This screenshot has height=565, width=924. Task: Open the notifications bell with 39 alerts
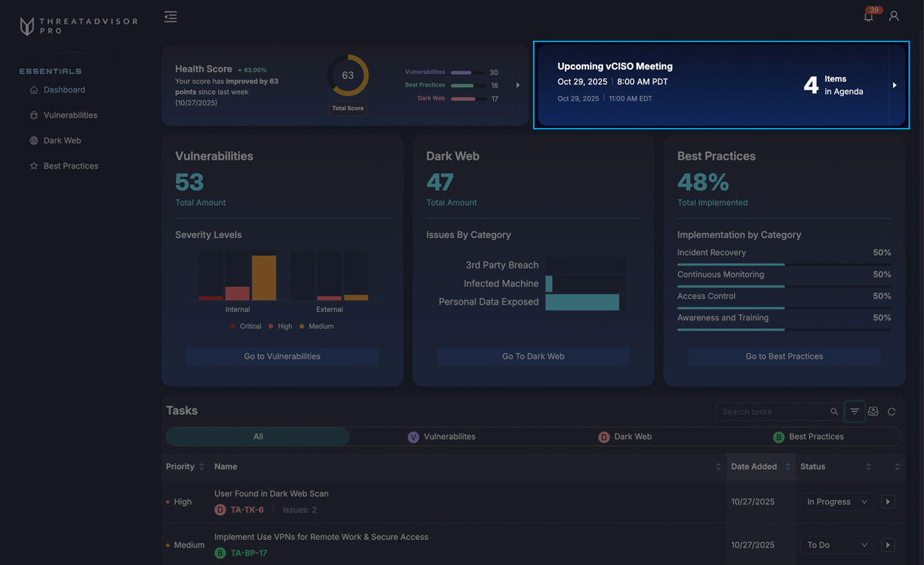[x=869, y=16]
